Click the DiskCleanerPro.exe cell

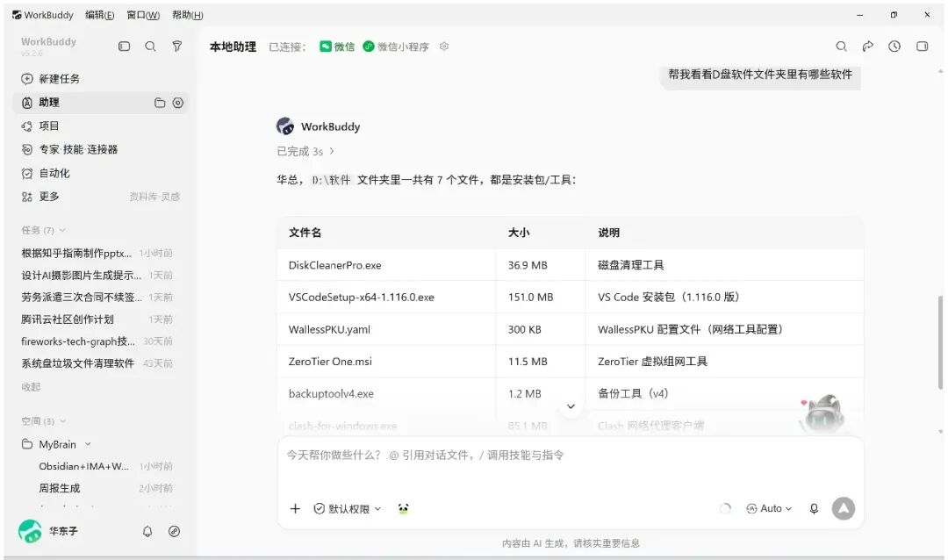[x=386, y=265]
